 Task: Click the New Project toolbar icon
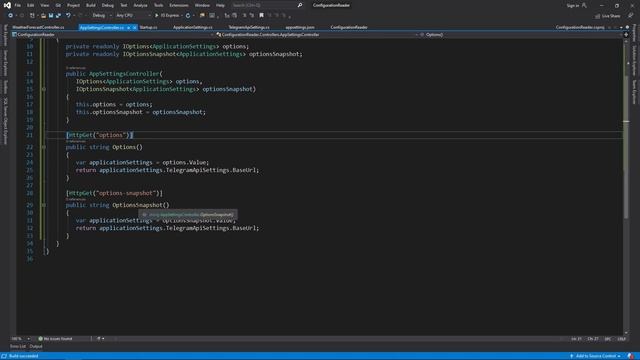pos(32,16)
